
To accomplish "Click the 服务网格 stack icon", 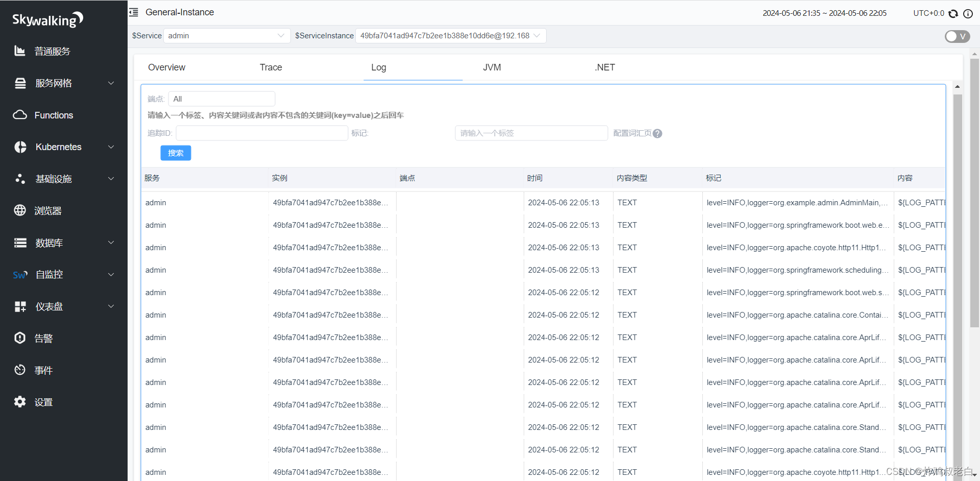I will click(20, 83).
